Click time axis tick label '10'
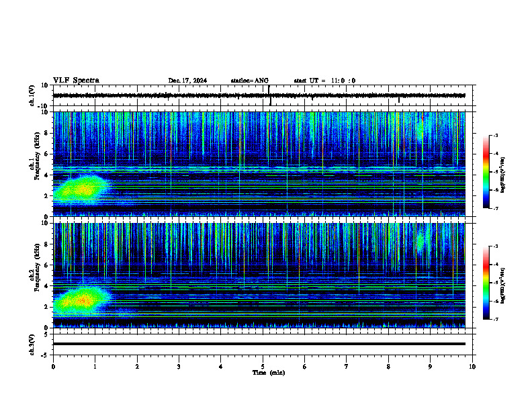 [472, 367]
